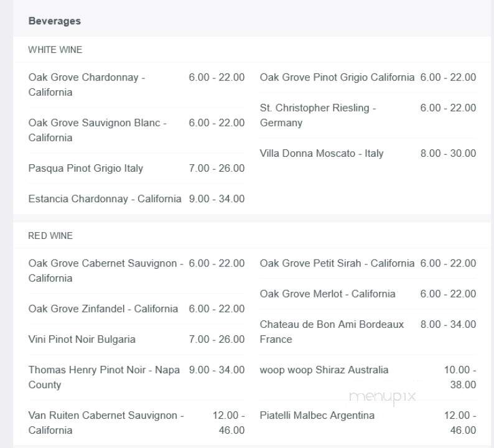Click Oak Grove Merlot - California
The image size is (494, 448).
pyautogui.click(x=327, y=294)
